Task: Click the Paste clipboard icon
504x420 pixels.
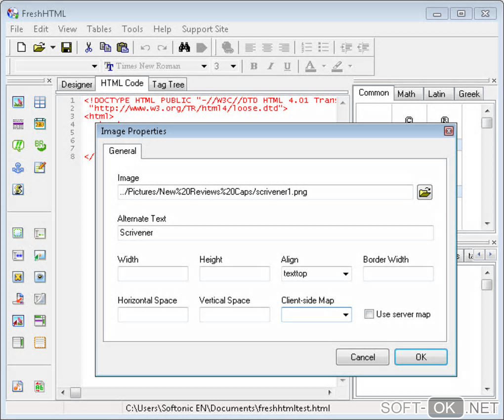Action: (x=123, y=47)
